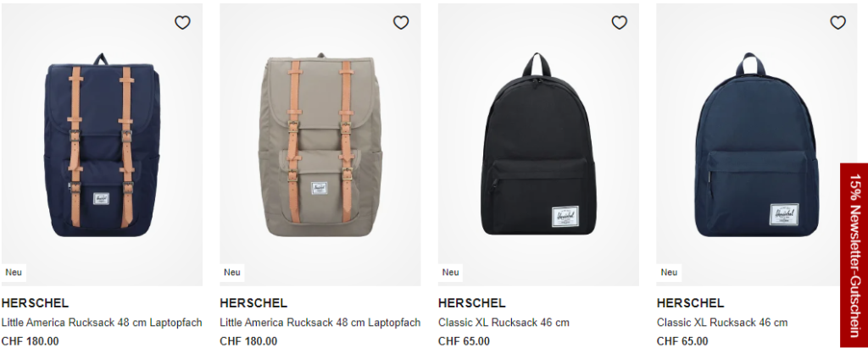
Task: Click the HERSCHEL brand name under the second product
Action: coord(253,303)
